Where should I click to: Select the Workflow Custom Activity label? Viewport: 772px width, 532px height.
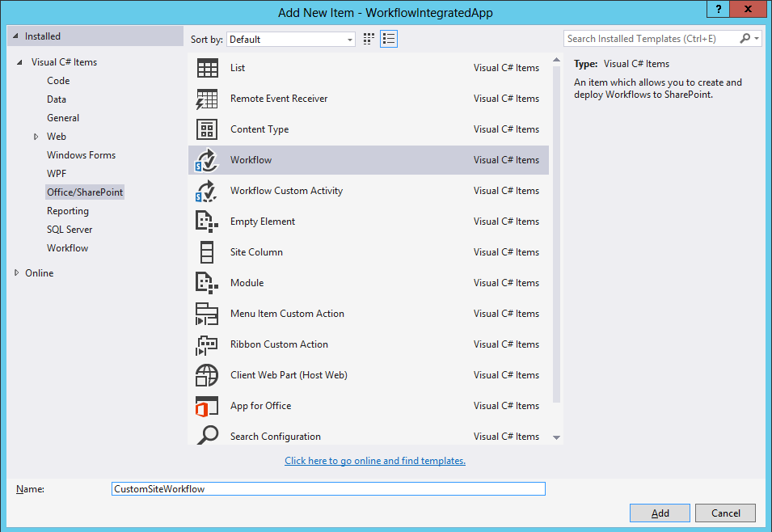(286, 191)
